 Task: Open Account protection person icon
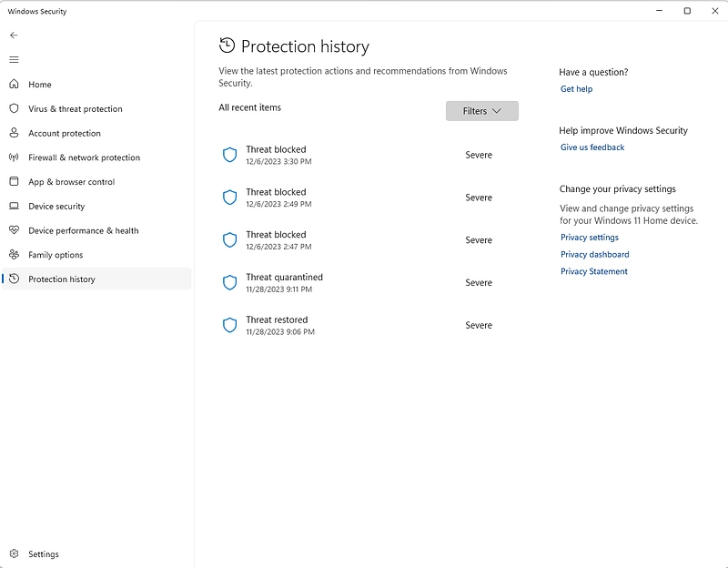tap(14, 133)
